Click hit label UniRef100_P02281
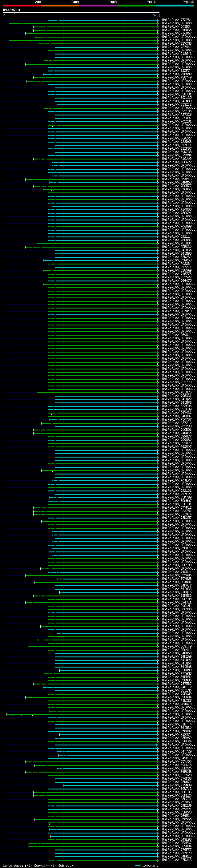 (177, 121)
